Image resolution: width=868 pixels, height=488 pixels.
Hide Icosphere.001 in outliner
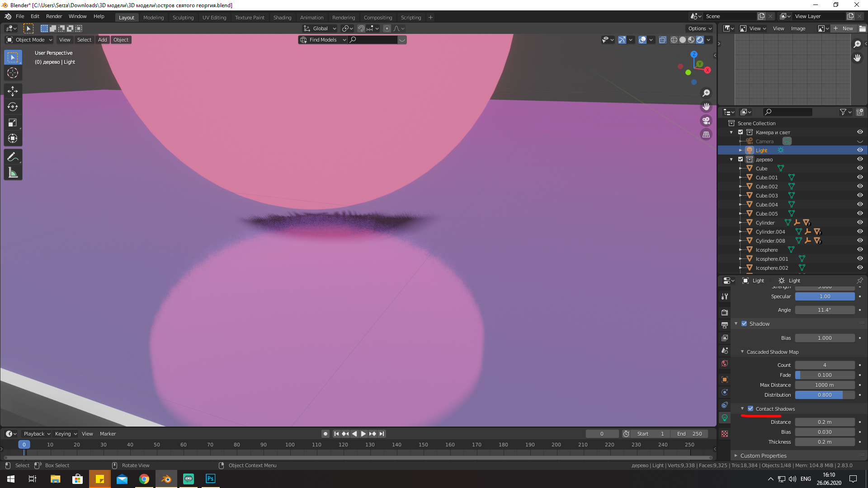click(x=860, y=258)
